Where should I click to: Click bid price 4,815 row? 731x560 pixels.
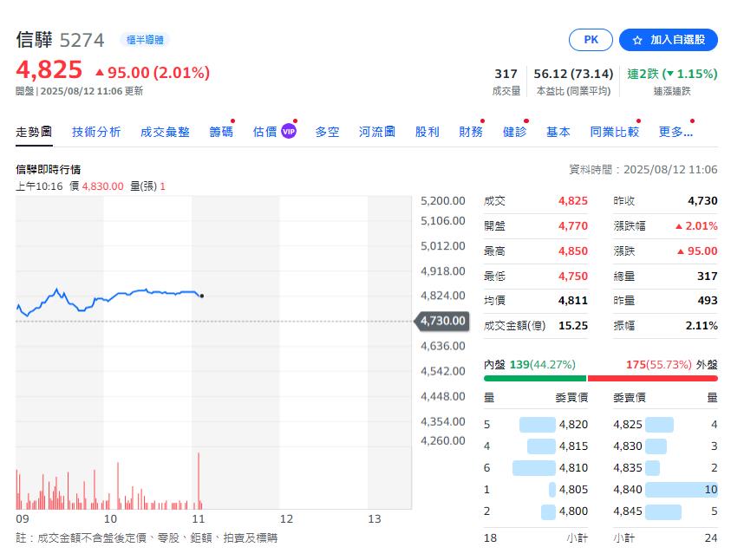536,446
